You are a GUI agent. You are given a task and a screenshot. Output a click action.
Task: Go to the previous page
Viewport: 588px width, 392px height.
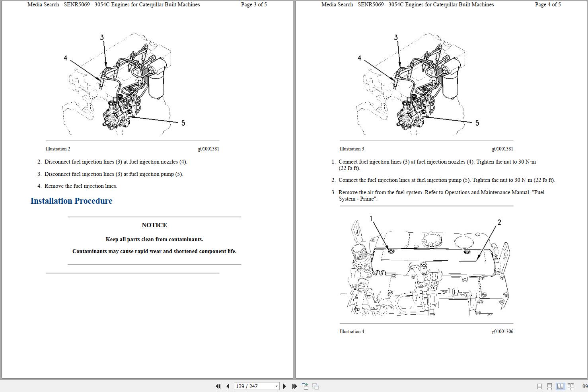pyautogui.click(x=228, y=386)
